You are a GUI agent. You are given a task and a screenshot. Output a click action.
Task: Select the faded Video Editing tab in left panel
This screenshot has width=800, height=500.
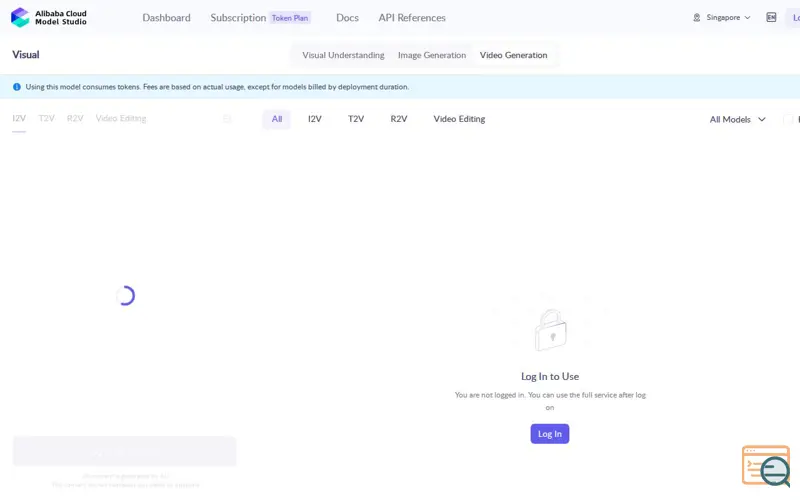[x=121, y=118]
